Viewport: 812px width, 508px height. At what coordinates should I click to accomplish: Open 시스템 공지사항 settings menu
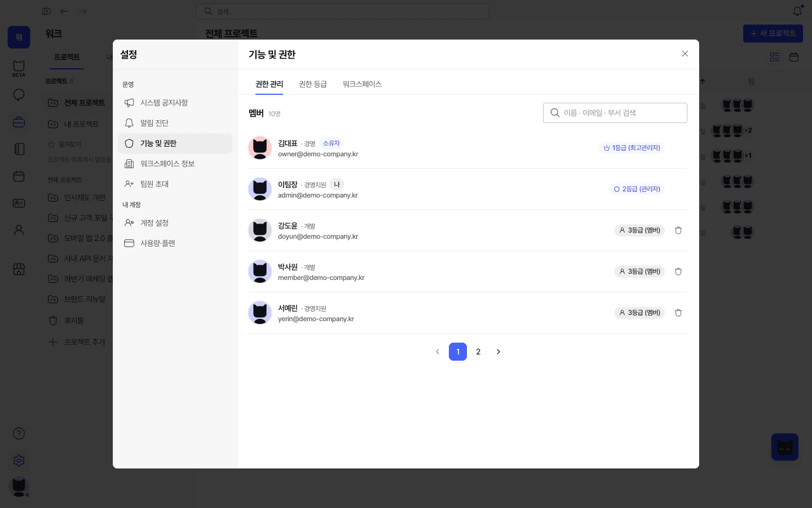tap(175, 103)
